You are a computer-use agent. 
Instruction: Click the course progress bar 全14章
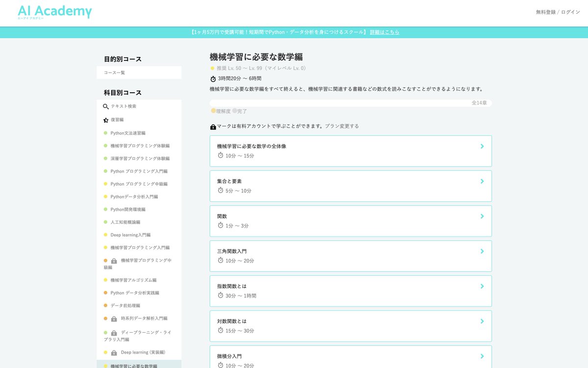351,103
